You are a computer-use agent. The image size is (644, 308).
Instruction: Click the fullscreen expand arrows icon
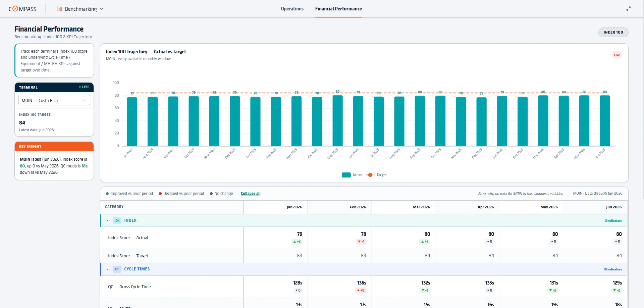pos(628,9)
